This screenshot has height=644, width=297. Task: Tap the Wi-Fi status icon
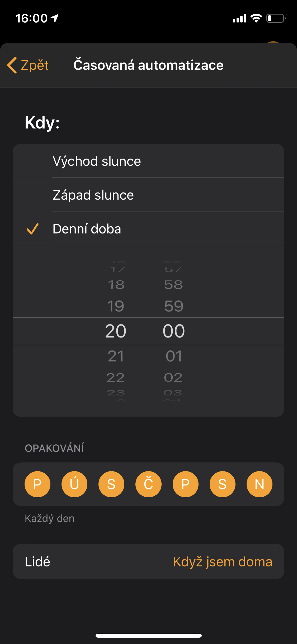point(256,18)
